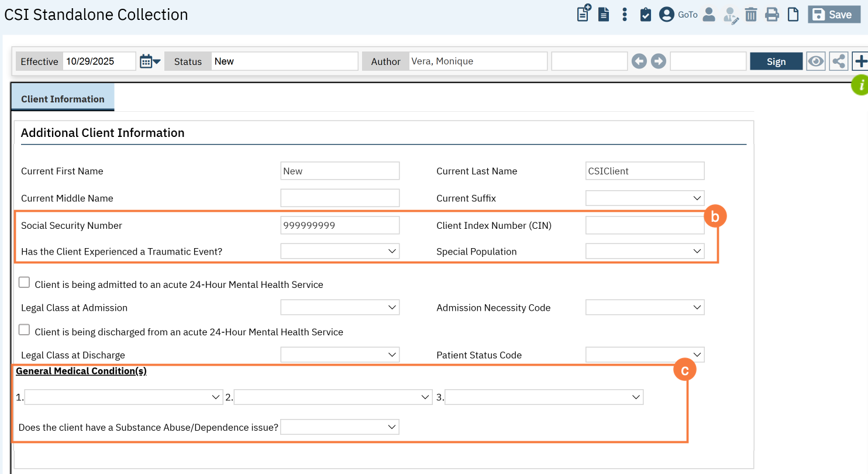Click the printer icon
Screen dimensions: 868x474
click(x=772, y=15)
